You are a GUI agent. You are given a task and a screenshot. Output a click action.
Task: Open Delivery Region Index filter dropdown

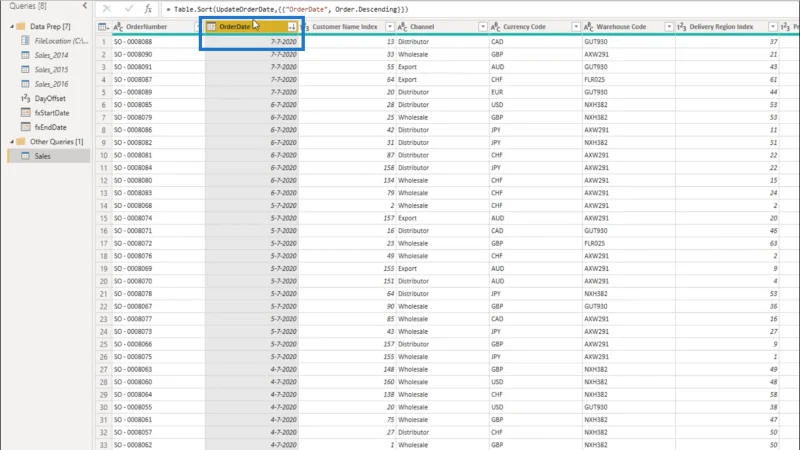coord(772,27)
